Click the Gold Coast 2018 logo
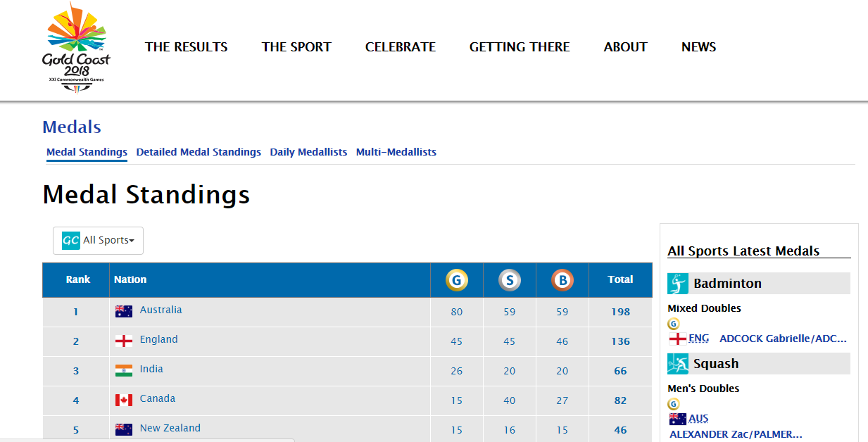 76,47
